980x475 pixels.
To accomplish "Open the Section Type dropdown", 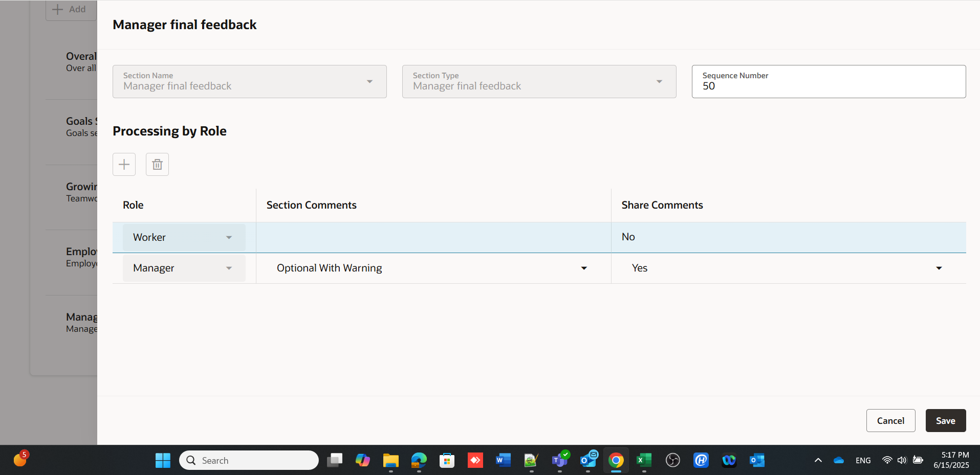I will (x=539, y=81).
